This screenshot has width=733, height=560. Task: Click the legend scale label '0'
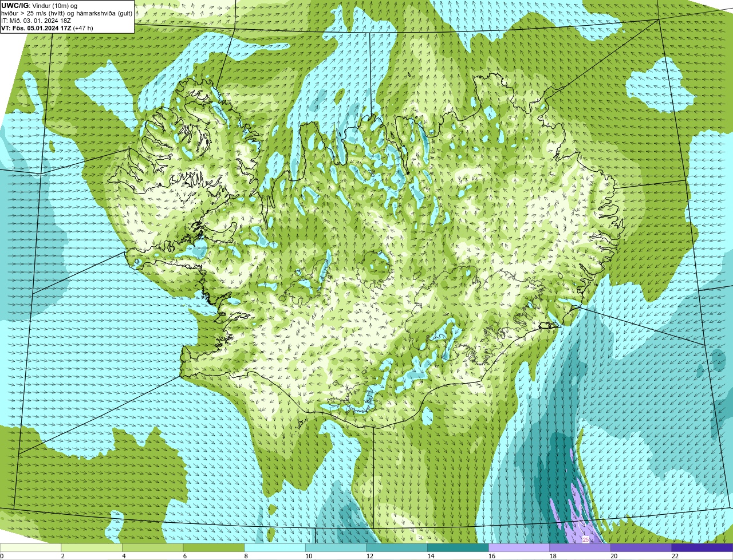pos(2,556)
